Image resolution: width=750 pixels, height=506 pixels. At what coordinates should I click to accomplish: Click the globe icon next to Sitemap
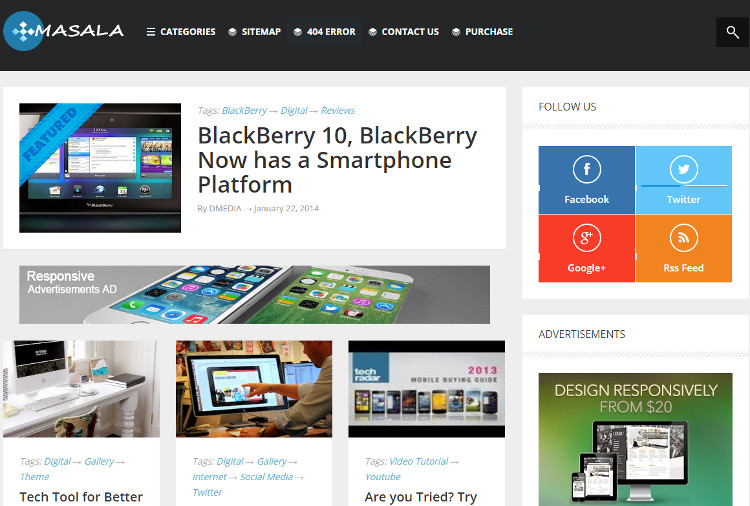click(232, 32)
